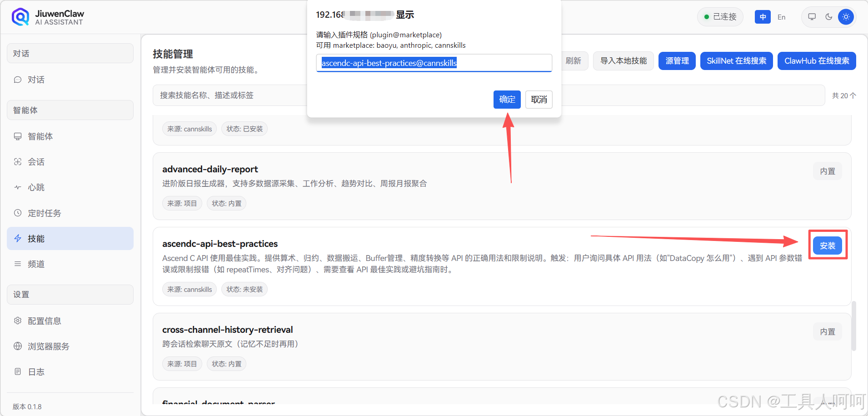The image size is (868, 416).
Task: Click the cross-channel-history-retrieval skill title
Action: coord(227,330)
